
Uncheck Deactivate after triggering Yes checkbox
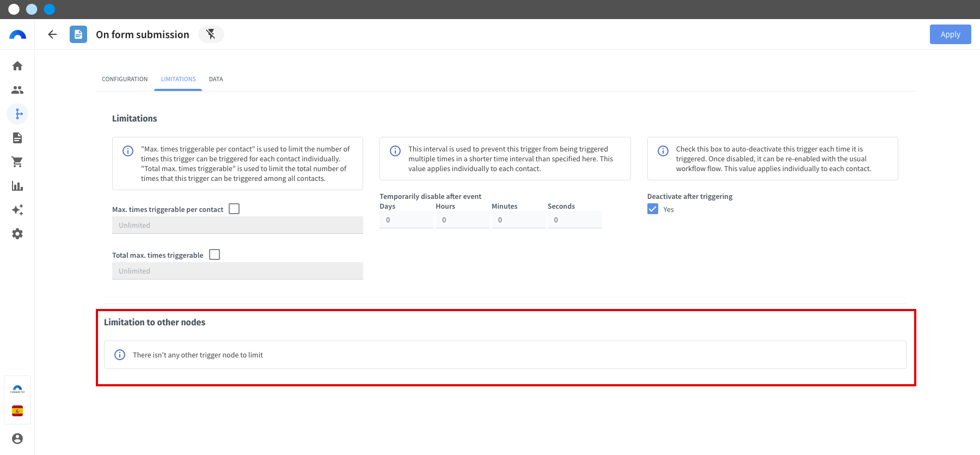tap(653, 209)
